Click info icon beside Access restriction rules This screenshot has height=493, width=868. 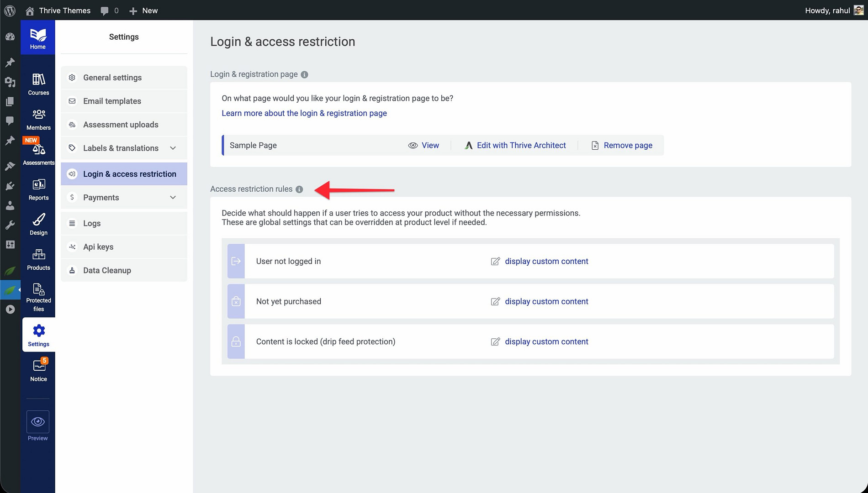pyautogui.click(x=299, y=189)
